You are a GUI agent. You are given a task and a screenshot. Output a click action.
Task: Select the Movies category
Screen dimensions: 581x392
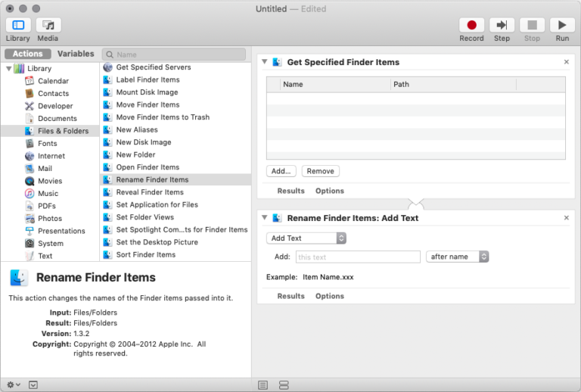pyautogui.click(x=50, y=181)
